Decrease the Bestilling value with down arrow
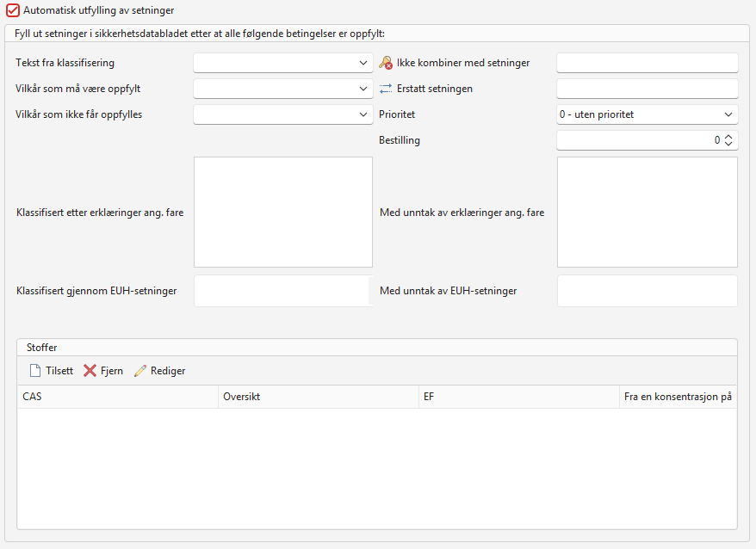The height and width of the screenshot is (549, 756). (x=728, y=144)
